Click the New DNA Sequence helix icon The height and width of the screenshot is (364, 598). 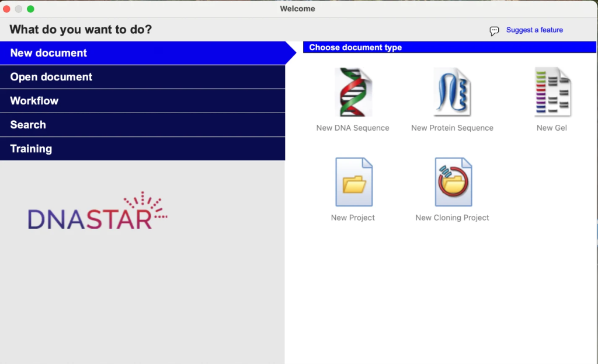click(353, 92)
